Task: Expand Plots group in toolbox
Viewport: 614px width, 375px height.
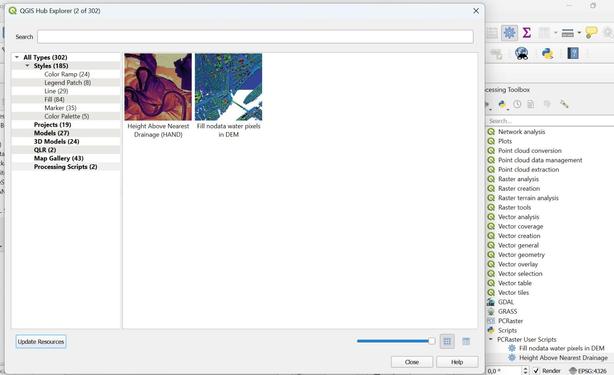Action: pyautogui.click(x=505, y=141)
